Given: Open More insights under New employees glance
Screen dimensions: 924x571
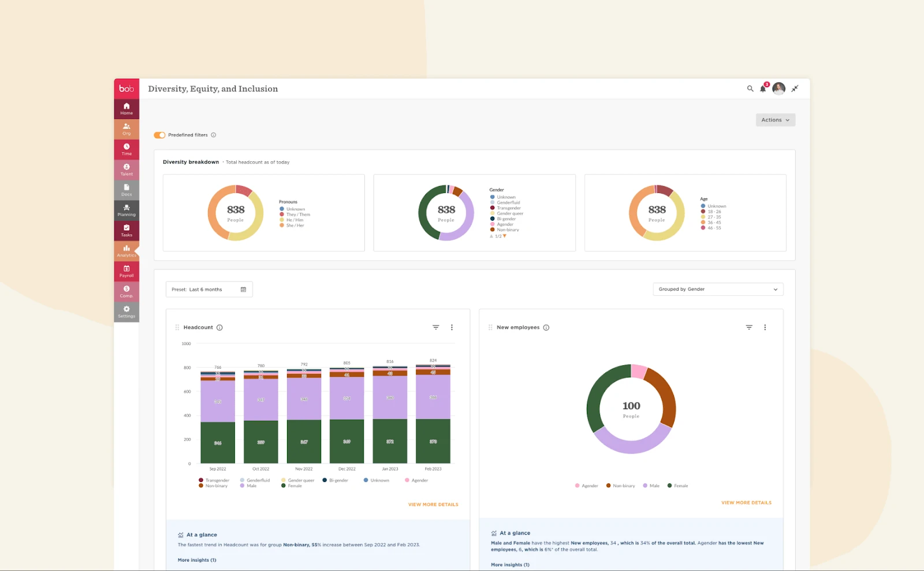Looking at the screenshot, I should (x=509, y=565).
